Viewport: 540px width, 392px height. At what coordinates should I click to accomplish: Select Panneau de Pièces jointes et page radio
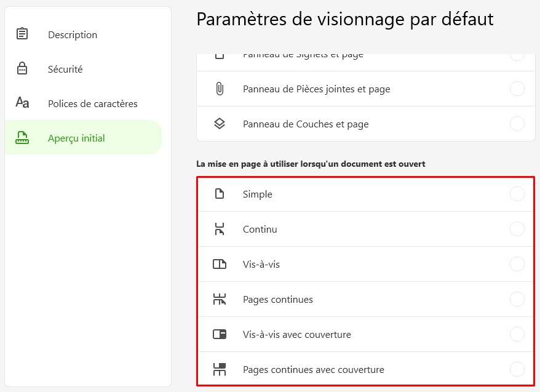[517, 89]
